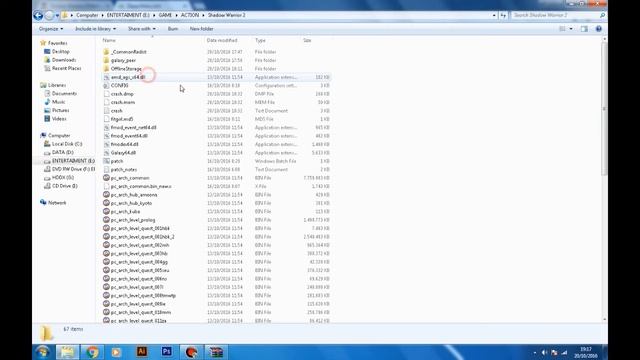
Task: Click the Forward navigation arrow
Action: click(x=49, y=16)
